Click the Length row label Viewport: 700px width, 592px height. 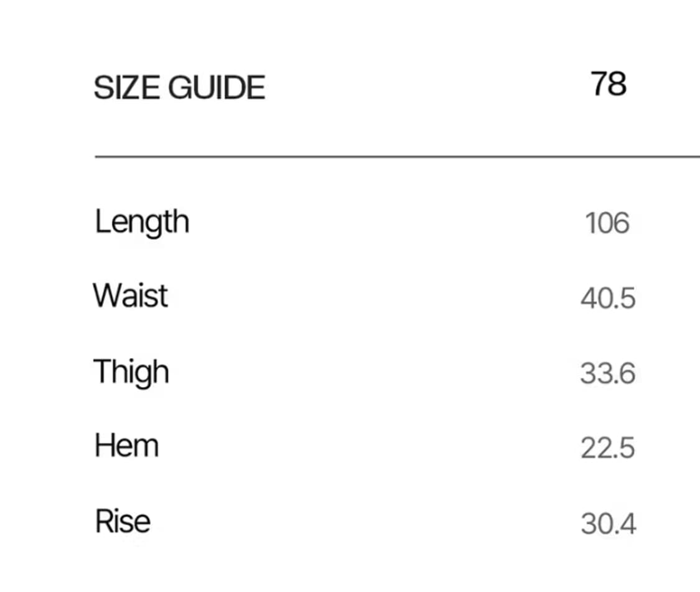pyautogui.click(x=142, y=223)
